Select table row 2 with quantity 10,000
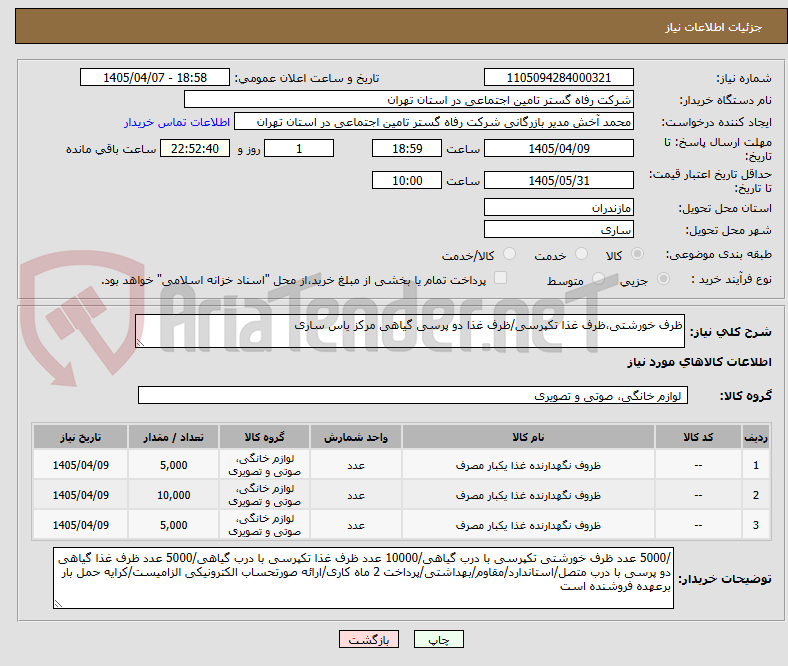This screenshot has height=666, width=788. coord(401,495)
